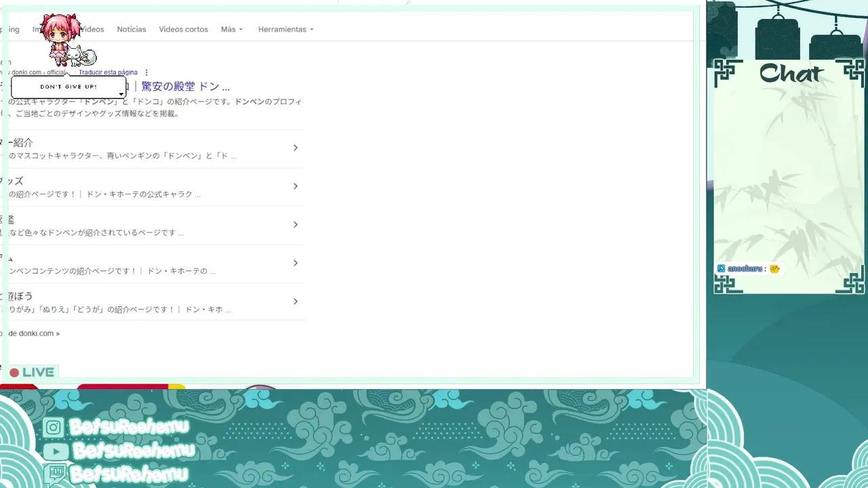
Task: Expand the chevron on the ぬりえ どうが row
Action: click(295, 302)
